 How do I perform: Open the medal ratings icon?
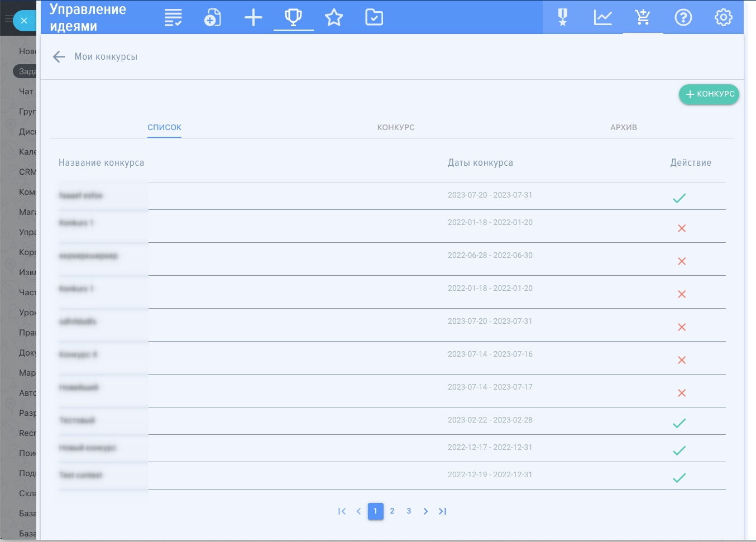point(563,18)
